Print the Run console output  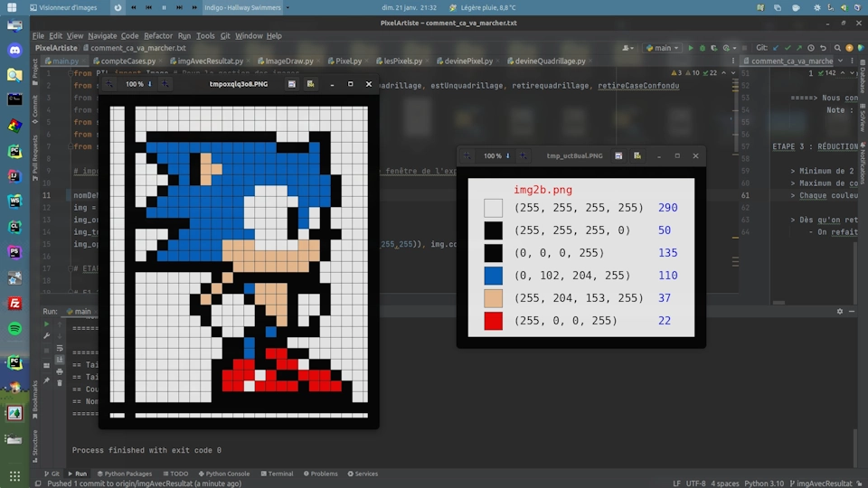click(60, 371)
